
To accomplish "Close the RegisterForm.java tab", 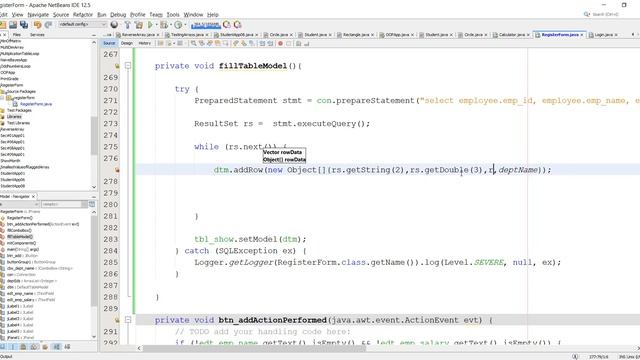I will (582, 35).
